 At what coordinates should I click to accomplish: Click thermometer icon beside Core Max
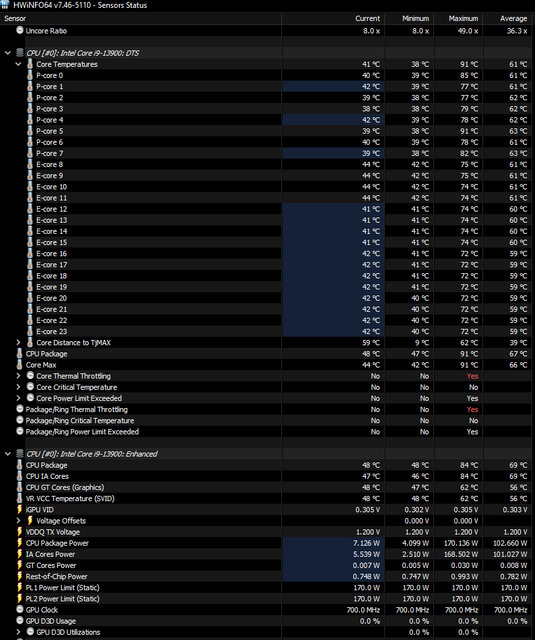click(20, 364)
